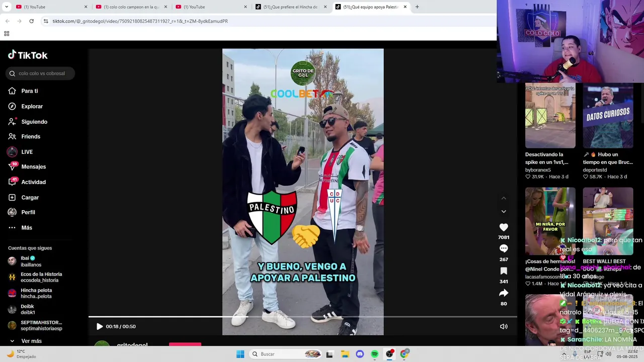Open a new browser tab
The height and width of the screenshot is (362, 644).
click(x=417, y=7)
